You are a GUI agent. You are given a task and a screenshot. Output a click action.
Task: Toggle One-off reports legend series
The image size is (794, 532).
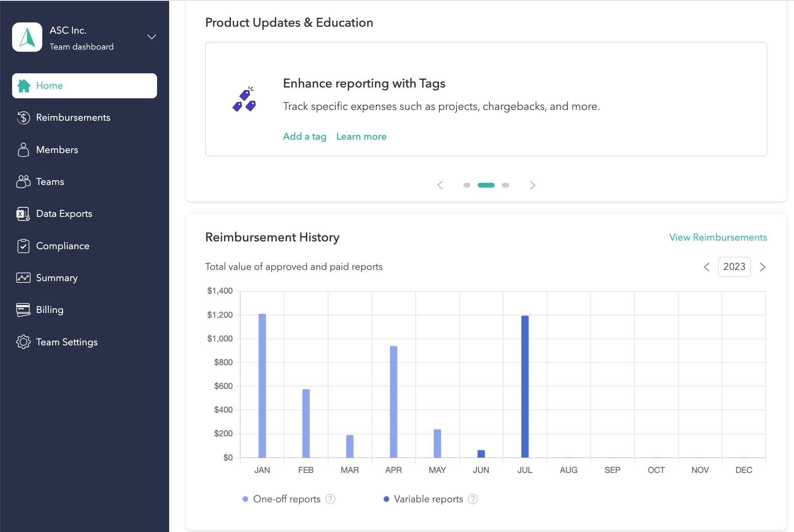(287, 499)
